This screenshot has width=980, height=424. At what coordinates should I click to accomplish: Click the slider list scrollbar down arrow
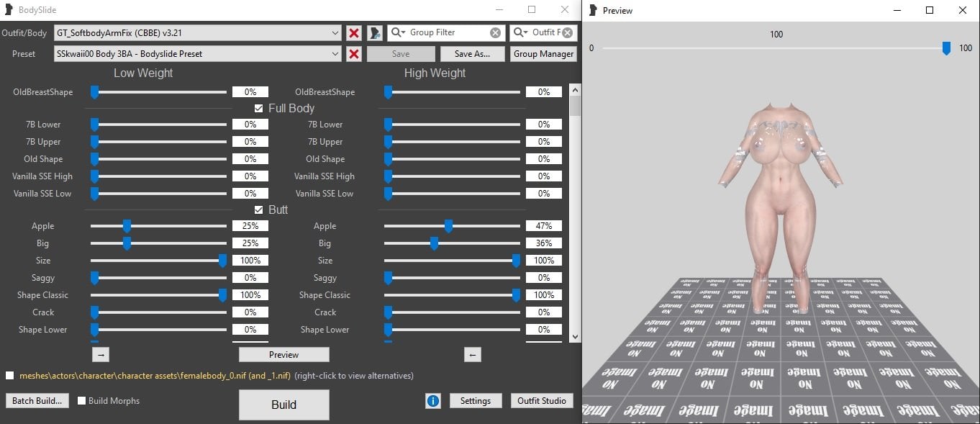coord(575,336)
